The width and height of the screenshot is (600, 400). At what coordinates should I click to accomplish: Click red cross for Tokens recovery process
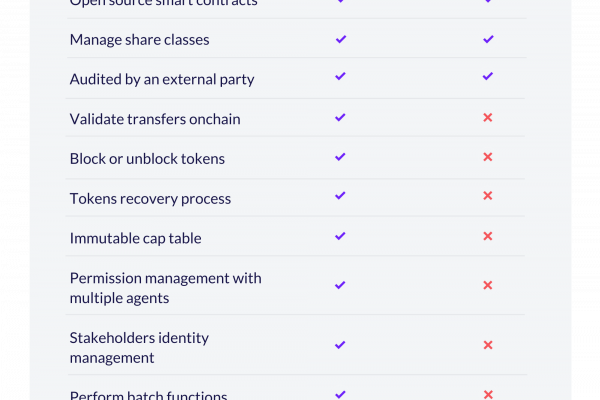[488, 196]
